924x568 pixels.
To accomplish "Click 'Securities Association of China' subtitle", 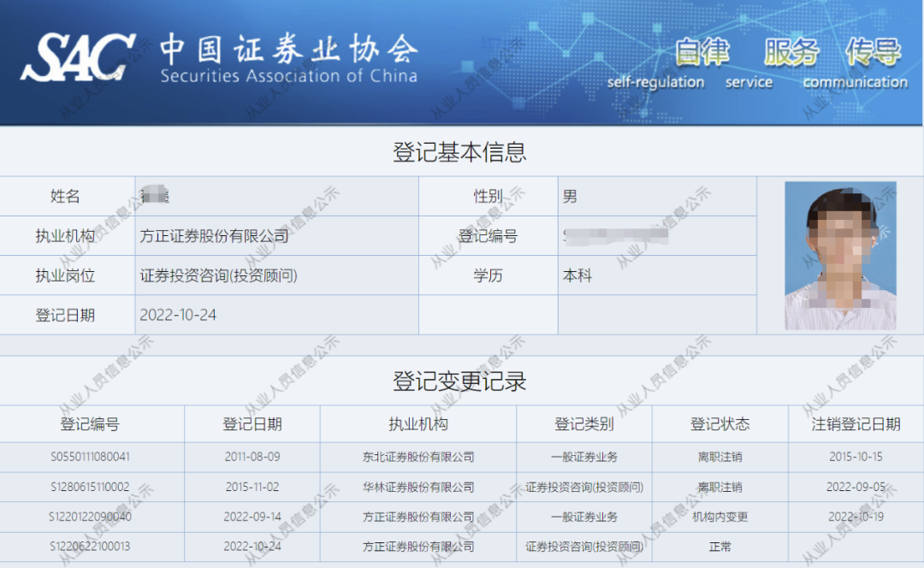I will point(289,76).
